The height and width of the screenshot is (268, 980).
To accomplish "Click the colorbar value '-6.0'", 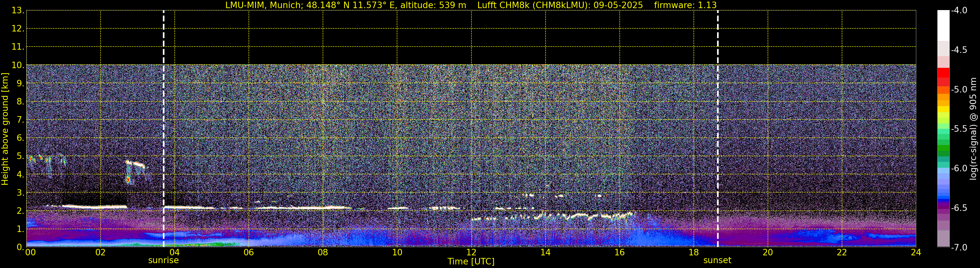I will click(959, 168).
